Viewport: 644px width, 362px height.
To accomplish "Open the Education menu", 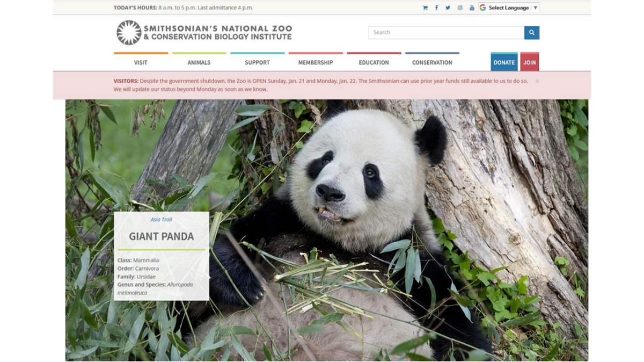I will point(374,62).
